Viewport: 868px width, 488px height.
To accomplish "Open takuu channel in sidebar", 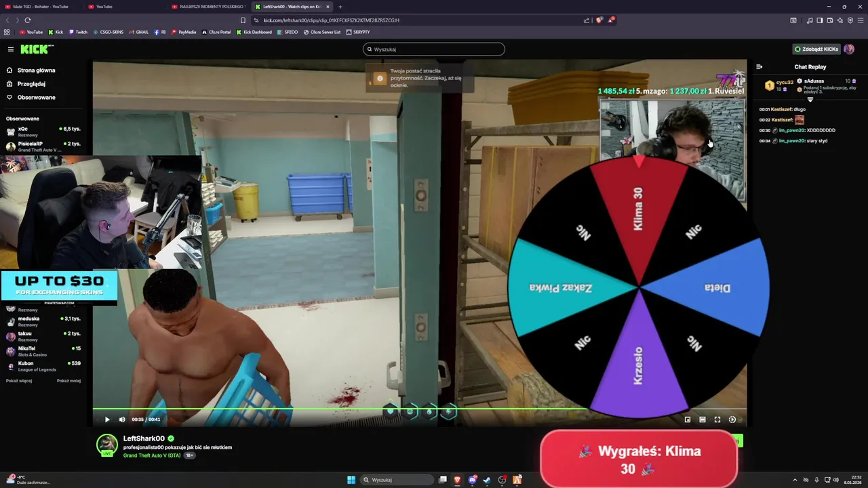I will pos(43,336).
